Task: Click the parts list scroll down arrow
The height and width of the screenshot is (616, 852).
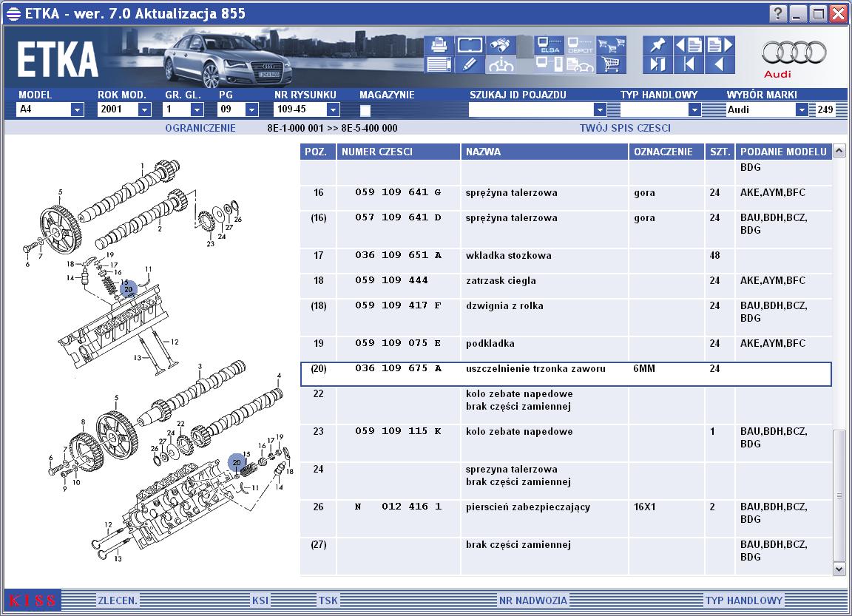Action: (839, 569)
